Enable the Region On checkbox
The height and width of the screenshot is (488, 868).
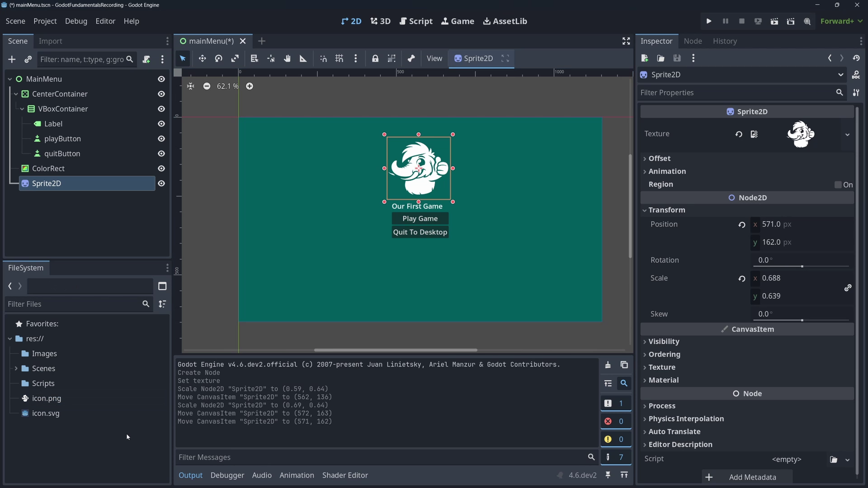838,185
